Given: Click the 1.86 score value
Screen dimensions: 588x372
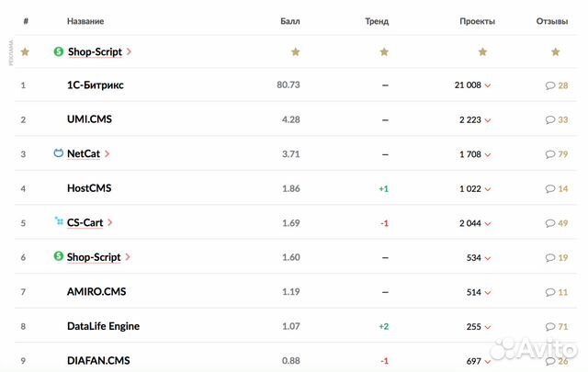Looking at the screenshot, I should pyautogui.click(x=291, y=188).
